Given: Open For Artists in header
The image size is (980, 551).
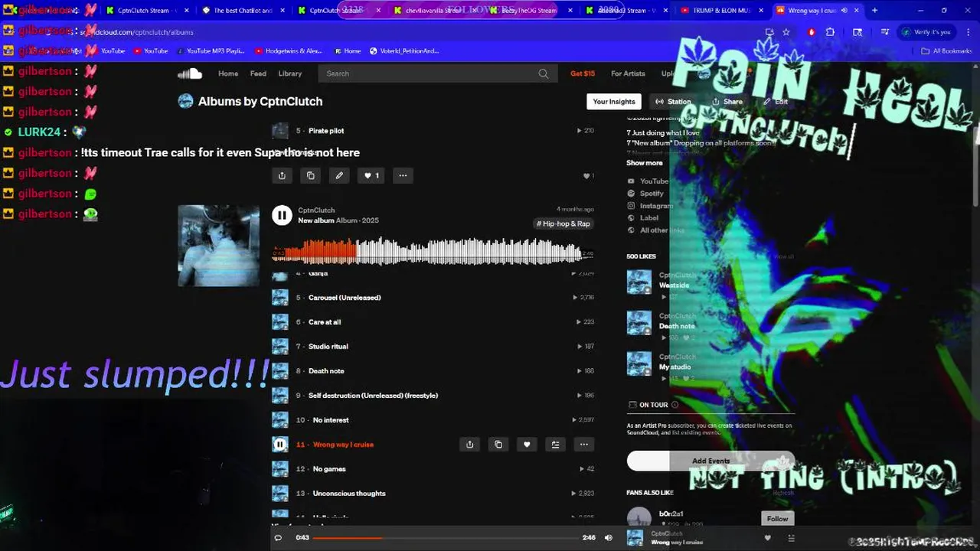Looking at the screenshot, I should pos(628,73).
